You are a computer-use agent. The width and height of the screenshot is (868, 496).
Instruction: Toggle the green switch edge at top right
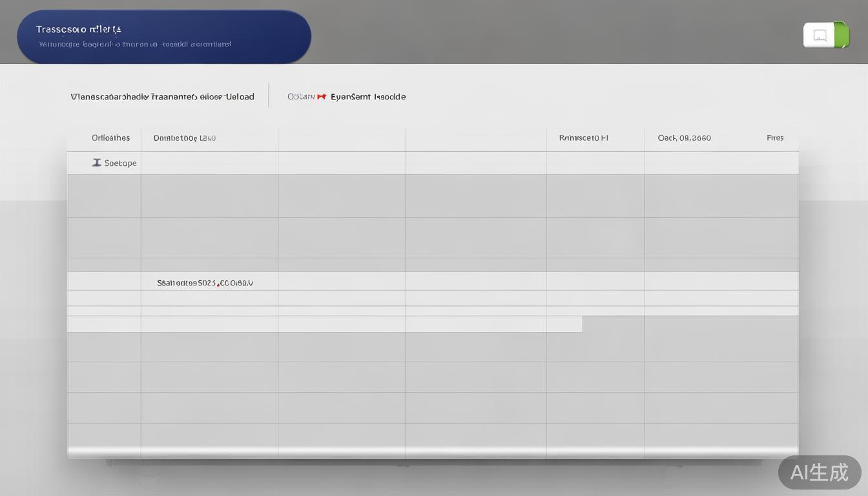[842, 35]
